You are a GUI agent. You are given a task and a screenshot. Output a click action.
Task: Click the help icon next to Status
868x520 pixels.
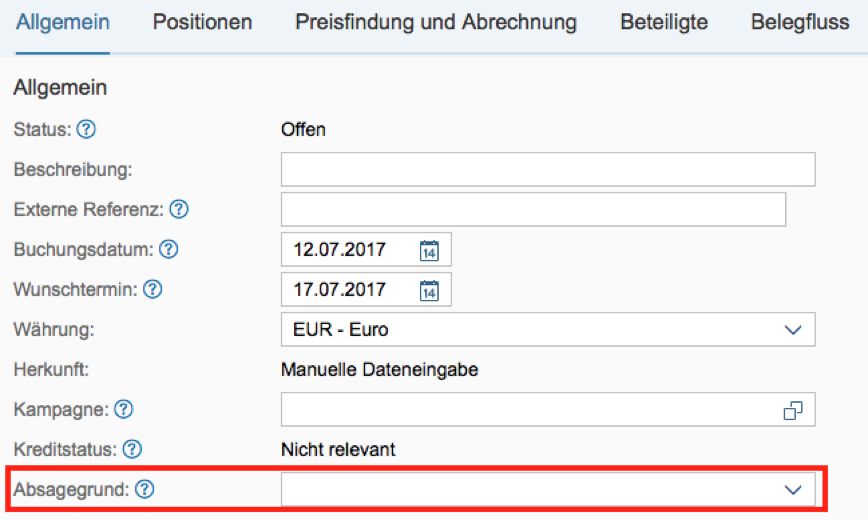[x=87, y=129]
